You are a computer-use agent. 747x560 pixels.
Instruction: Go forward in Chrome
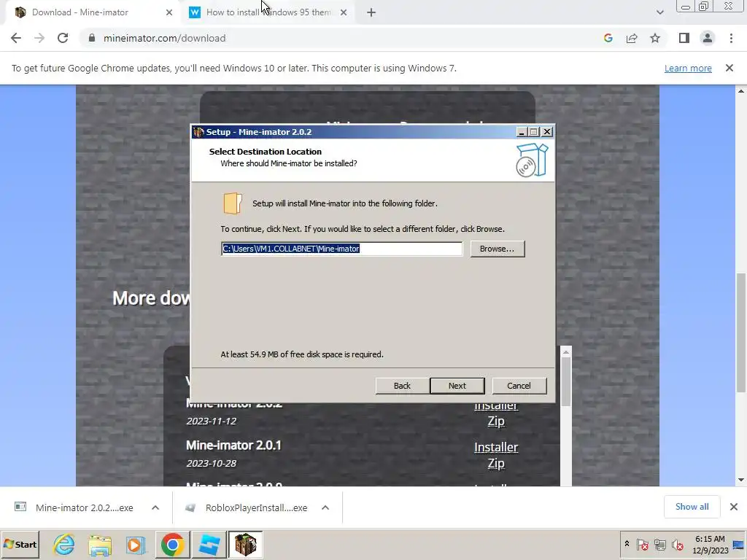39,38
